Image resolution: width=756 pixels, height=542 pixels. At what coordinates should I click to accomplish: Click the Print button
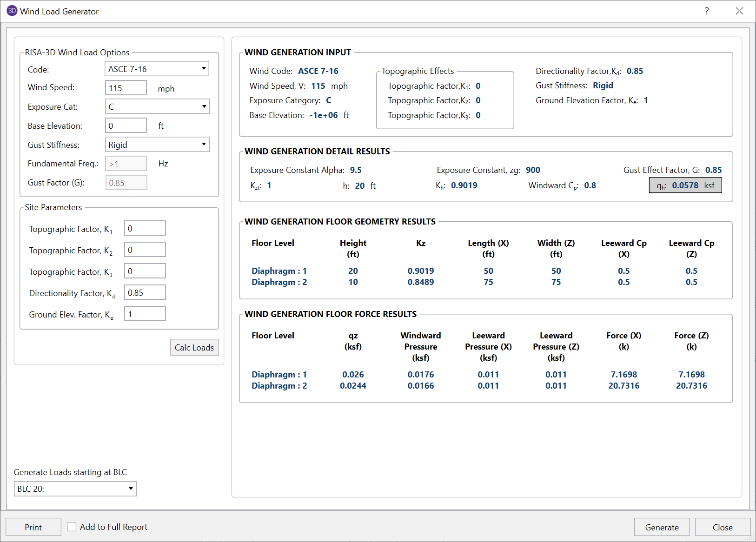click(x=33, y=527)
